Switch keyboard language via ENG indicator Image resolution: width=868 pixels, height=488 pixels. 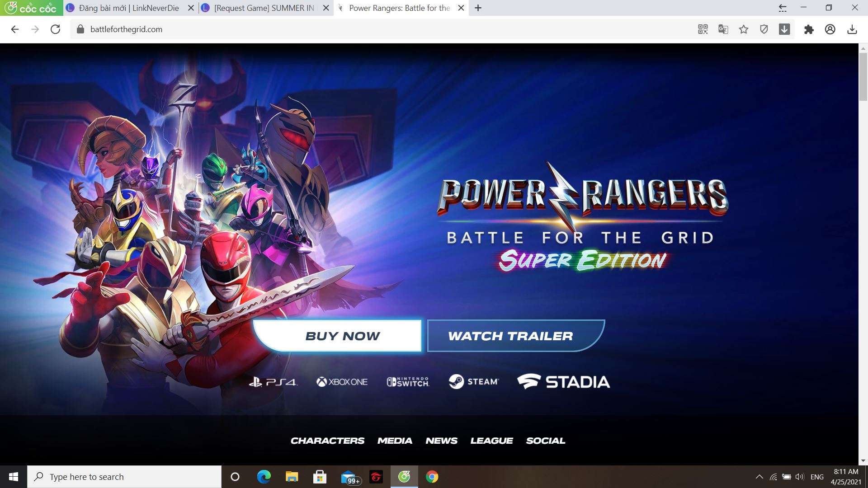pos(816,476)
